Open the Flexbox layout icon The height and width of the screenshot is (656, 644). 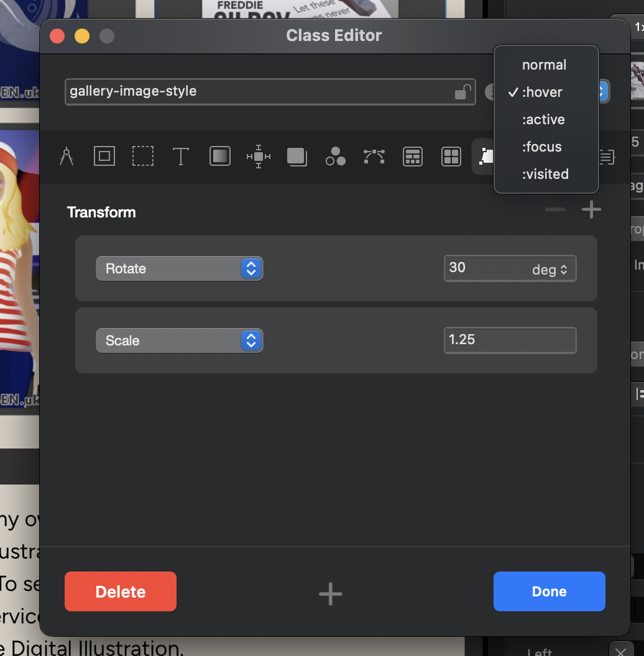(413, 157)
